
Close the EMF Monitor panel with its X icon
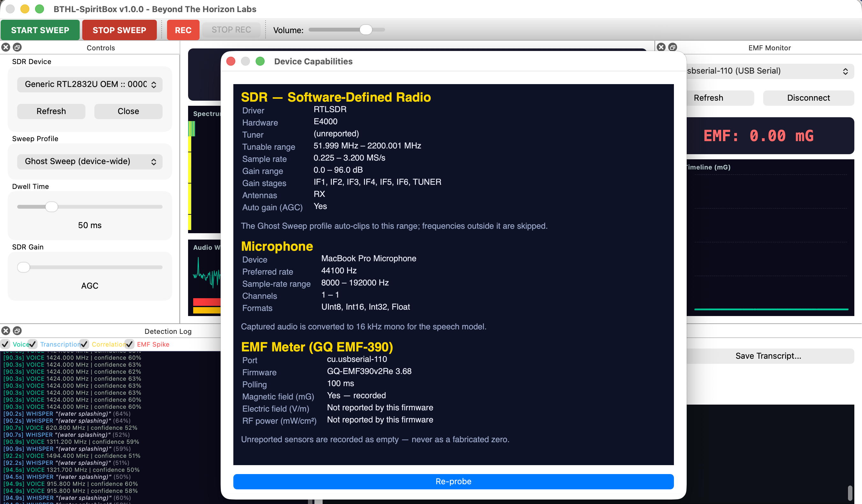[661, 47]
